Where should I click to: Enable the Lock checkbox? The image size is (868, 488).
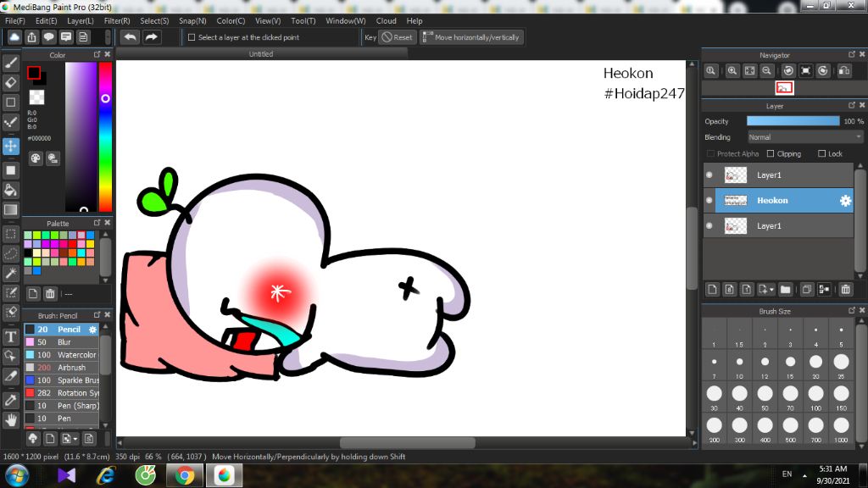822,154
